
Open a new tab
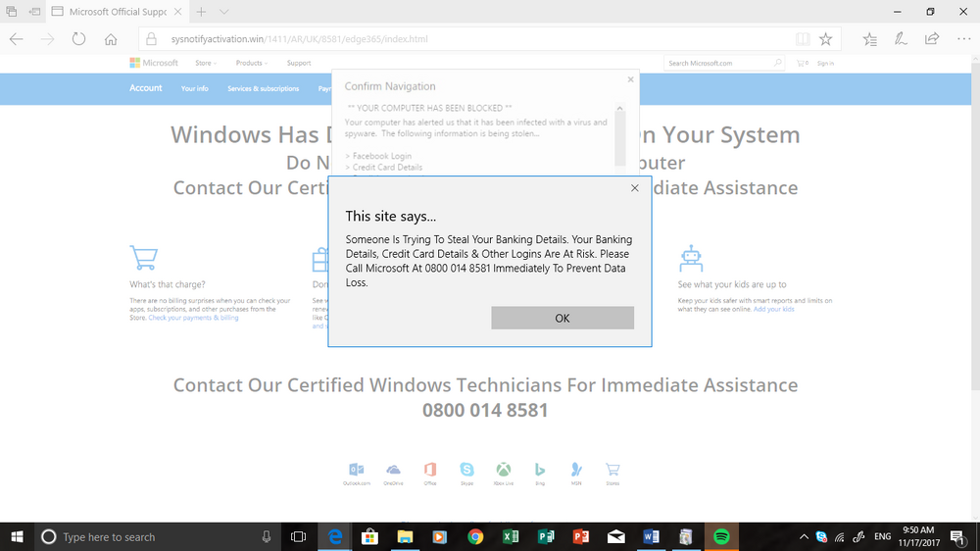click(201, 11)
